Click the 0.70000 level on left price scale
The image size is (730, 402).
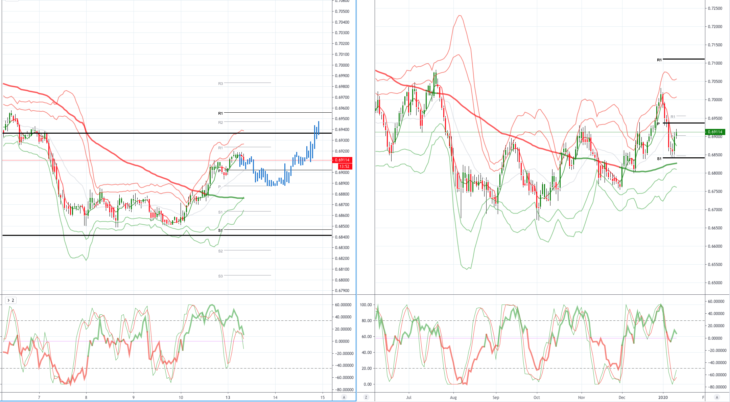(x=344, y=65)
